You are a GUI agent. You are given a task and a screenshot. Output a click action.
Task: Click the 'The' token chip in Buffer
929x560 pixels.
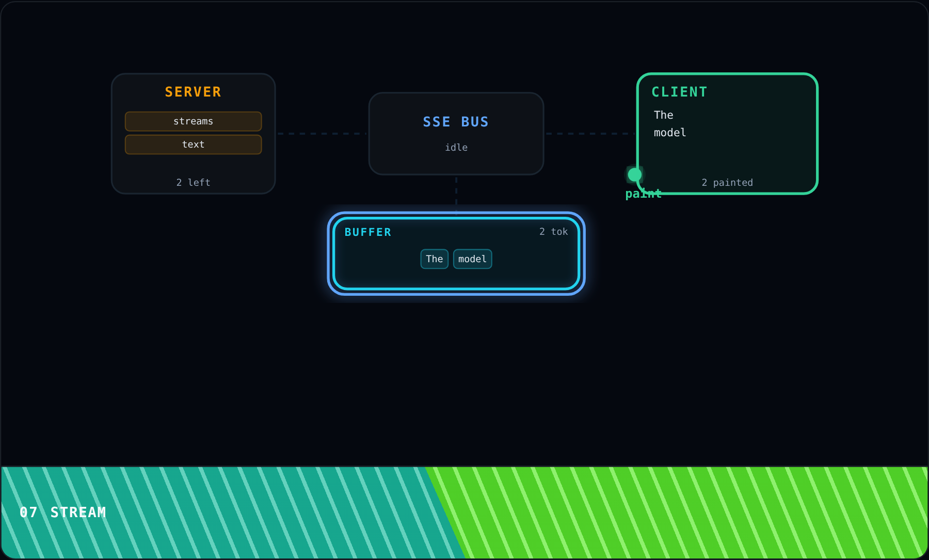[434, 259]
